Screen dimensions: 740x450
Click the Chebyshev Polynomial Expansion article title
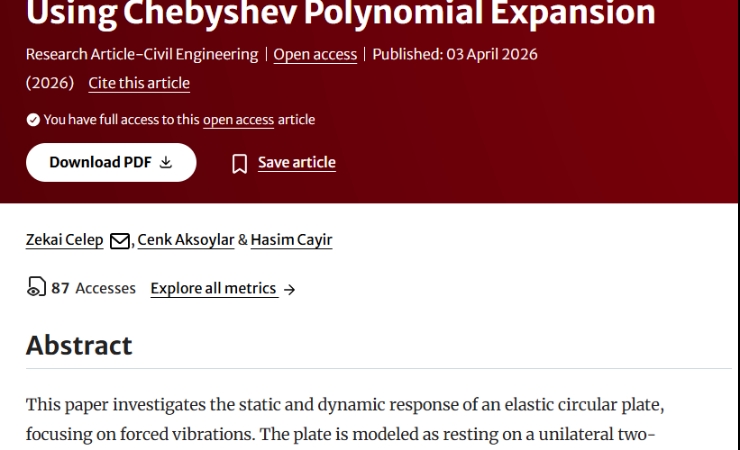pos(341,14)
